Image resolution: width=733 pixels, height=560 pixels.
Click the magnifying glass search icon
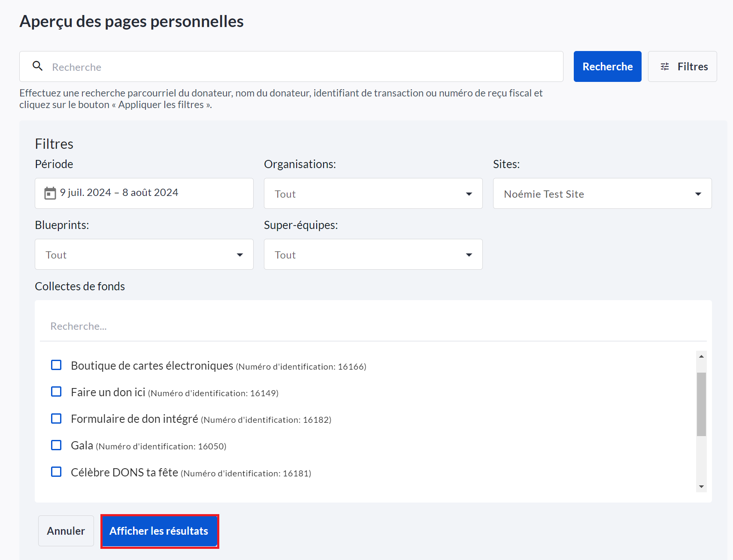[38, 66]
